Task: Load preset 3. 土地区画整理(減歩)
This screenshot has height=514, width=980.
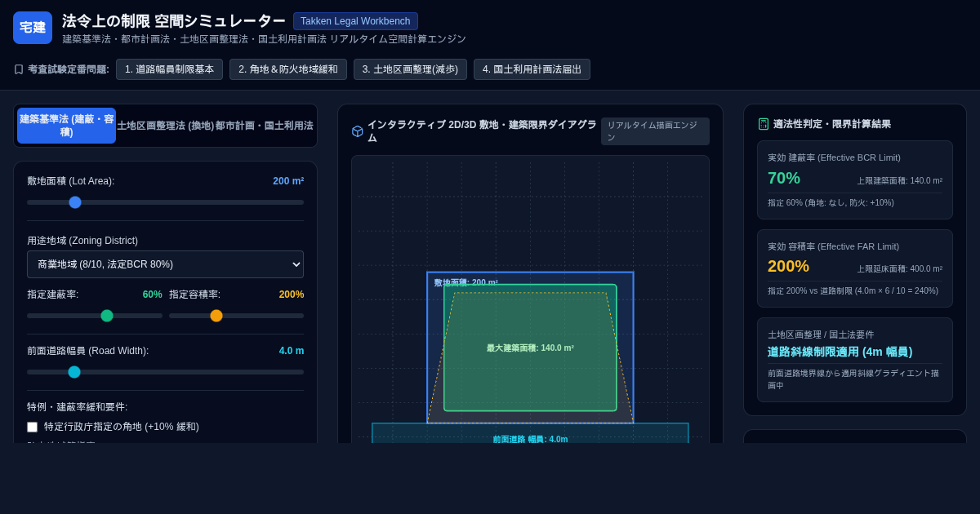Action: click(410, 69)
